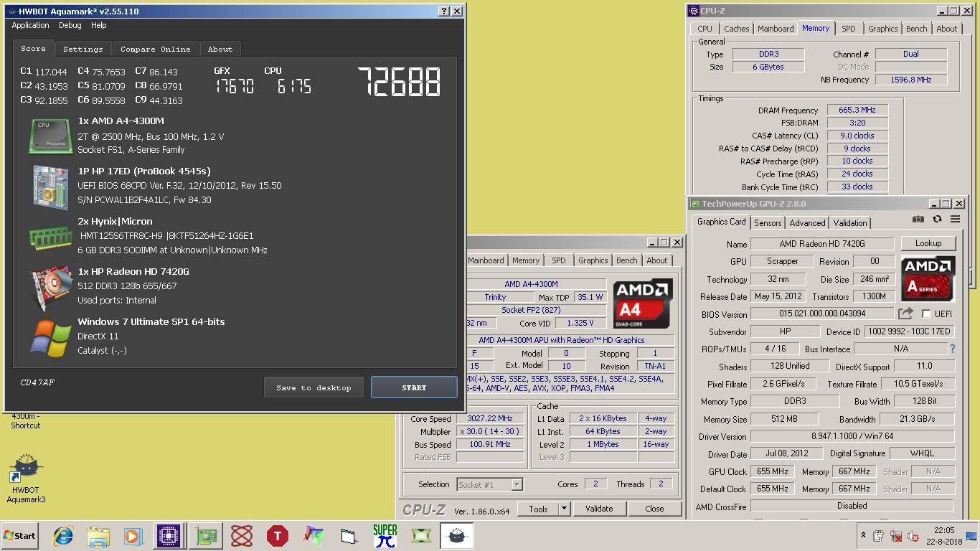
Task: Open HWBOT Aquamark3 desktop shortcut
Action: (26, 478)
